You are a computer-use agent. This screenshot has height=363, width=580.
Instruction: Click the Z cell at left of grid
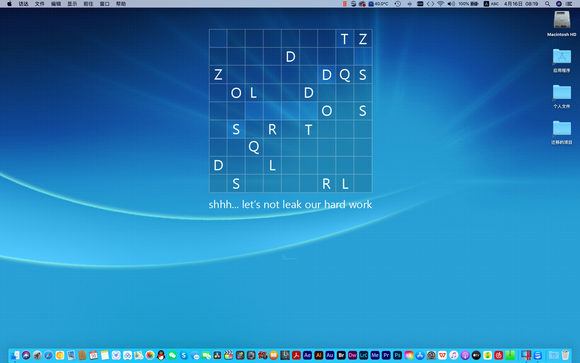pos(218,75)
